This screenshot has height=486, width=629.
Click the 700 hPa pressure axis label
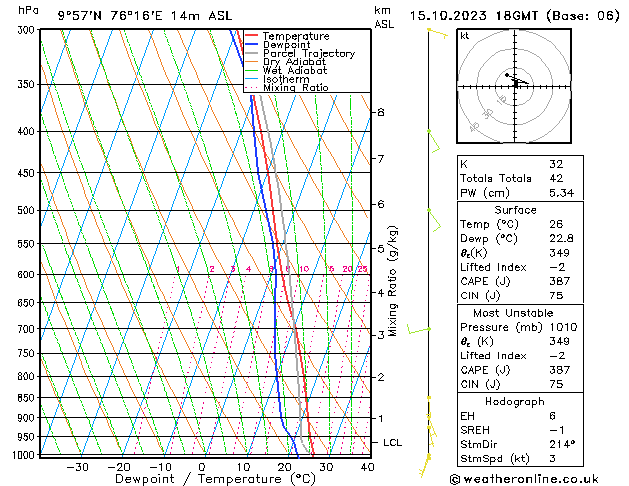click(27, 329)
